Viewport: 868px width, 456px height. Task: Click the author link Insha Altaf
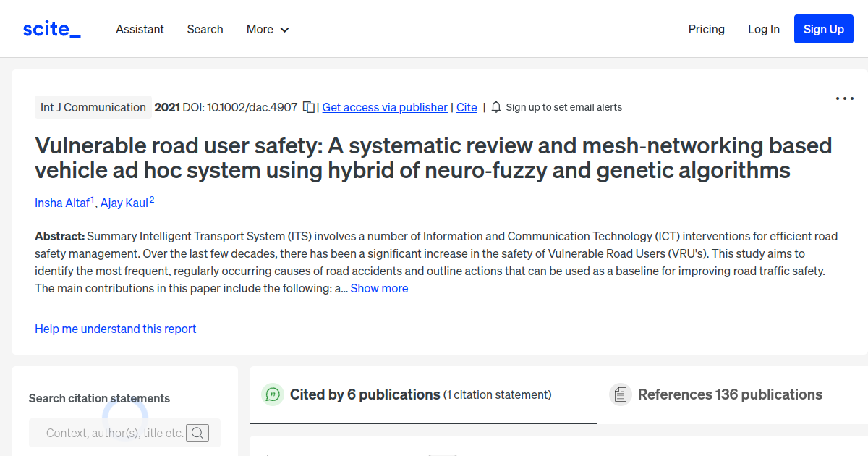click(x=62, y=203)
